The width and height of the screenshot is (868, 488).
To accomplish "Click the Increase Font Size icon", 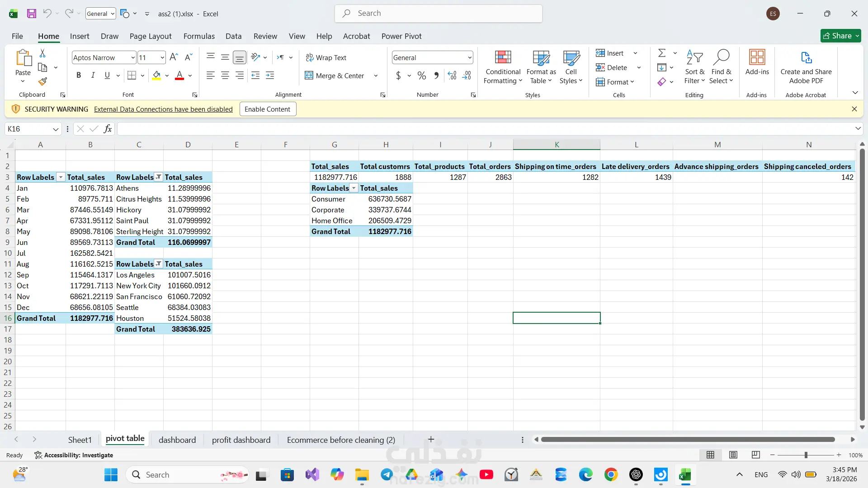I will point(174,57).
